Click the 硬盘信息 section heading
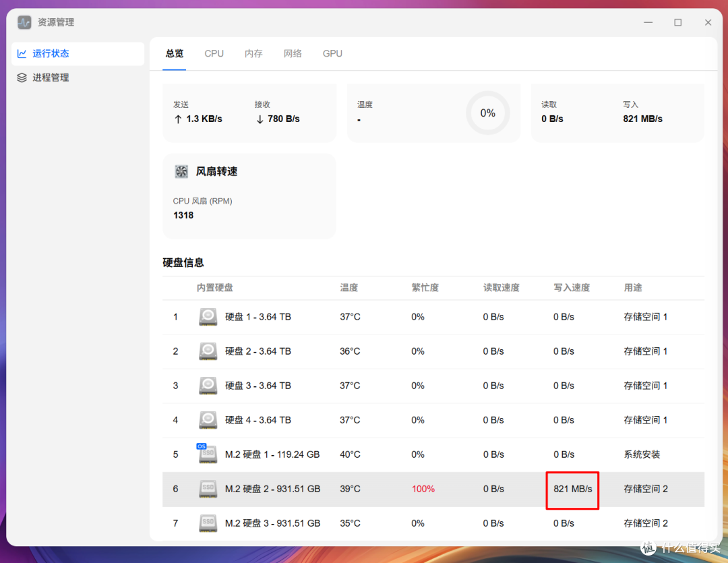 click(183, 263)
